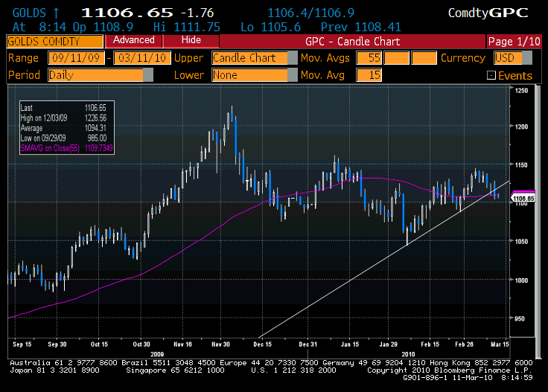This screenshot has height=392, width=548.
Task: Click the 1200 price axis label
Action: [521, 126]
